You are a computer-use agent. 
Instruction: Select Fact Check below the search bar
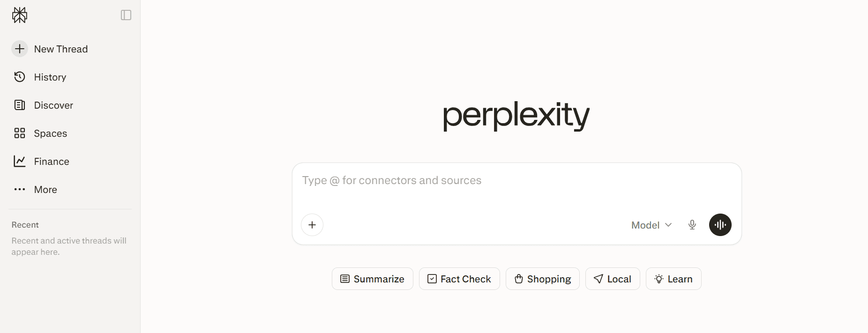pos(459,279)
